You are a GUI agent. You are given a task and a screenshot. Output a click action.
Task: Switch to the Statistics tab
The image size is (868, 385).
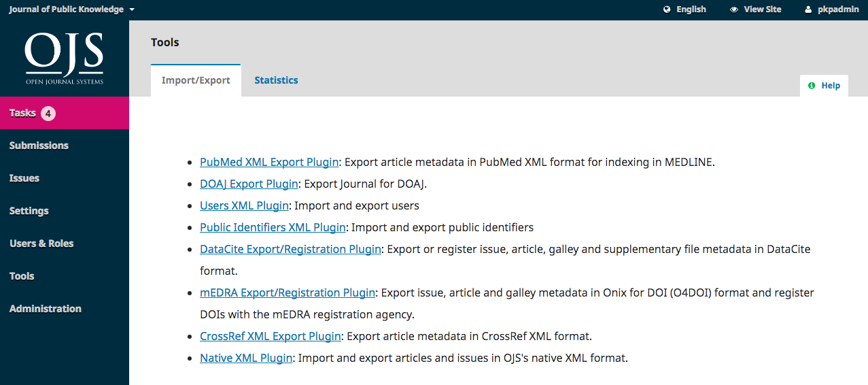tap(276, 80)
